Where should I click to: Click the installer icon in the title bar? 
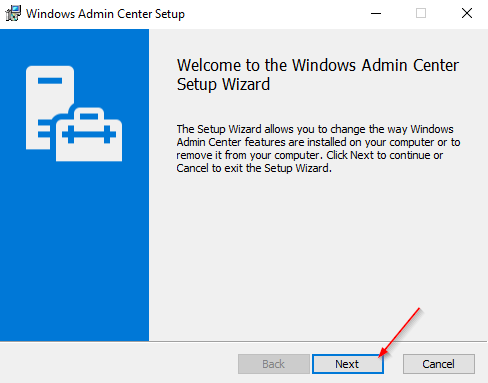point(13,14)
